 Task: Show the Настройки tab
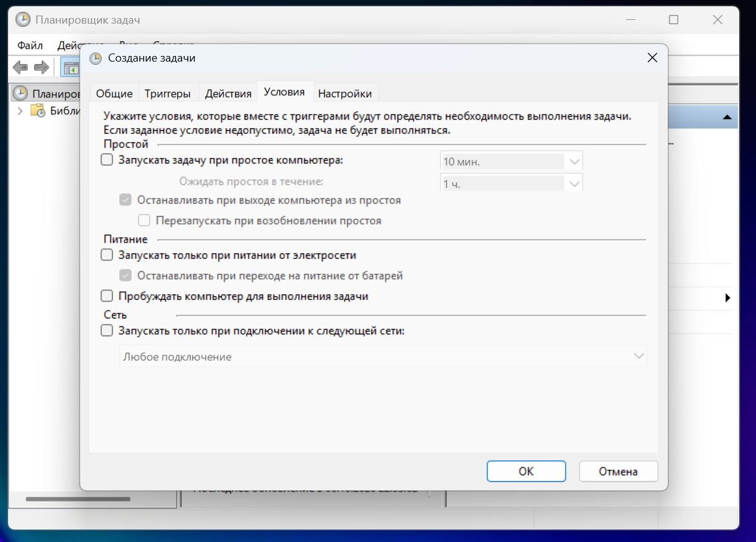click(x=345, y=93)
